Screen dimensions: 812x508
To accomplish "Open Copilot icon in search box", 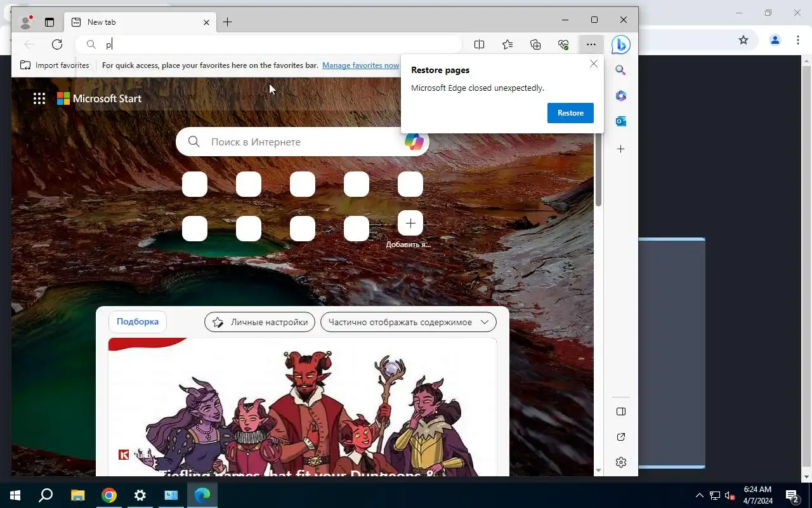I will click(x=414, y=142).
